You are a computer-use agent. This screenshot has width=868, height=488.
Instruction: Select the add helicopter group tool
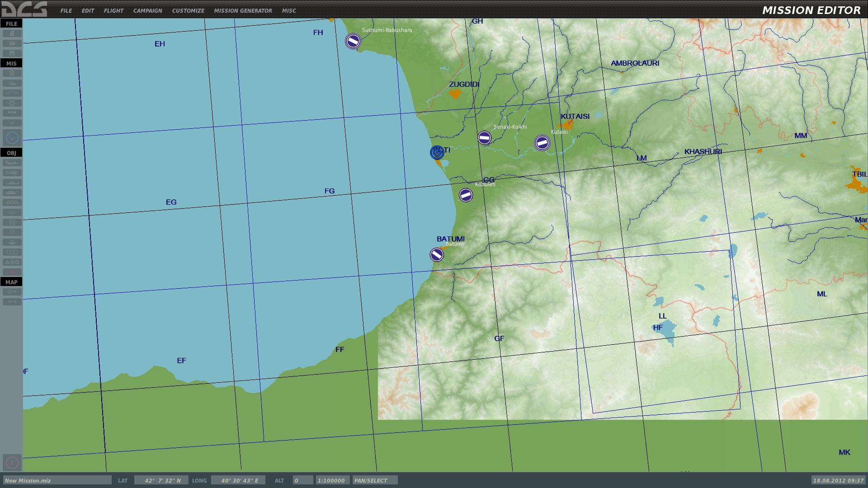[12, 173]
